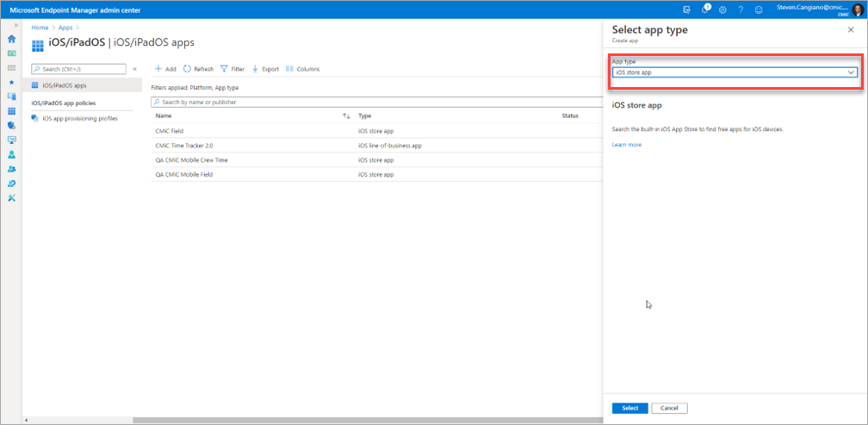This screenshot has width=868, height=425.
Task: Open Users icon in left sidebar
Action: (x=11, y=154)
